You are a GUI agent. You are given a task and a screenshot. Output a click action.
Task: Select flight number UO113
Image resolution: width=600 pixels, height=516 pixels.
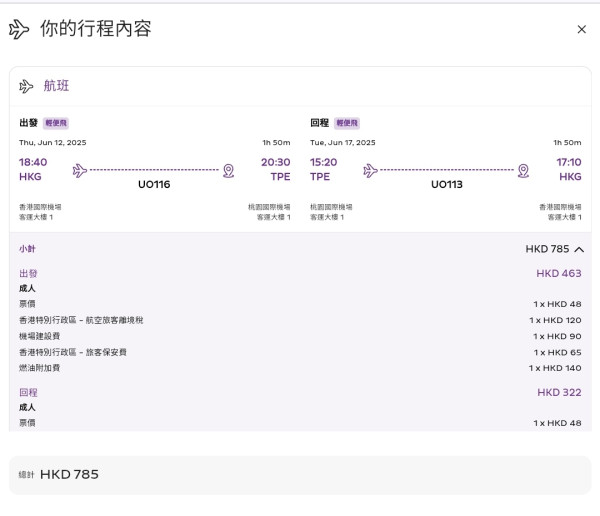pyautogui.click(x=447, y=185)
